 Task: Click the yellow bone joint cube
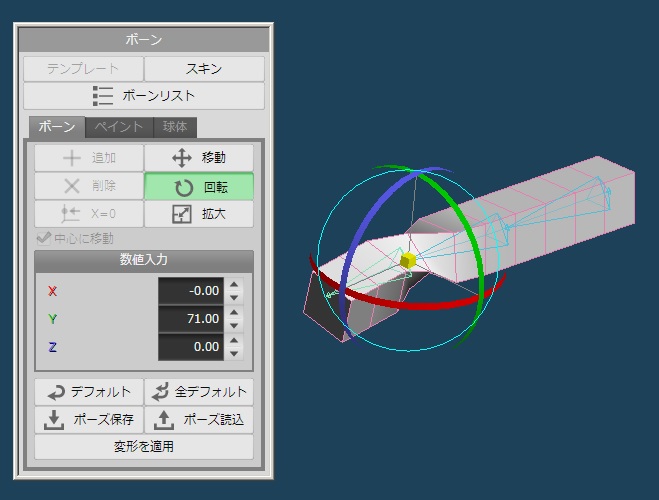pos(407,261)
